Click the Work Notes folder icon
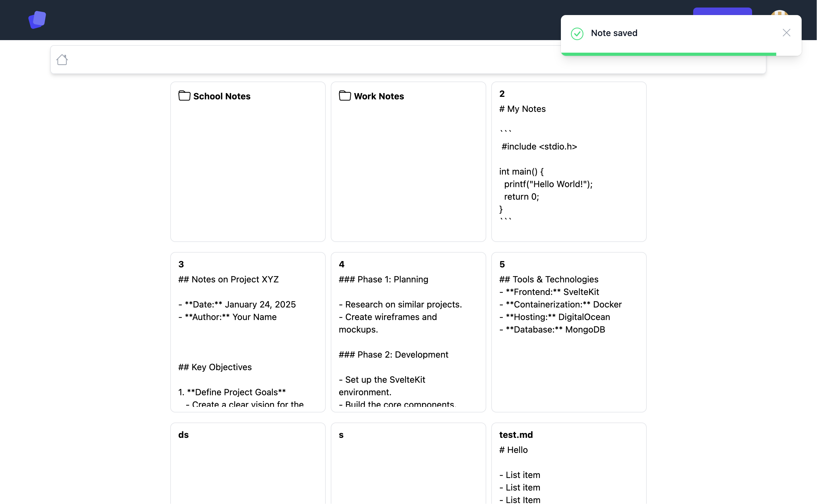Screen dimensions: 817x504 345,96
